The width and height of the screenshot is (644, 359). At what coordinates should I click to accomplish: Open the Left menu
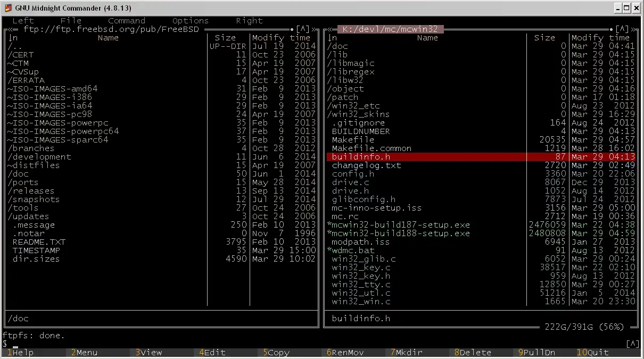point(23,21)
